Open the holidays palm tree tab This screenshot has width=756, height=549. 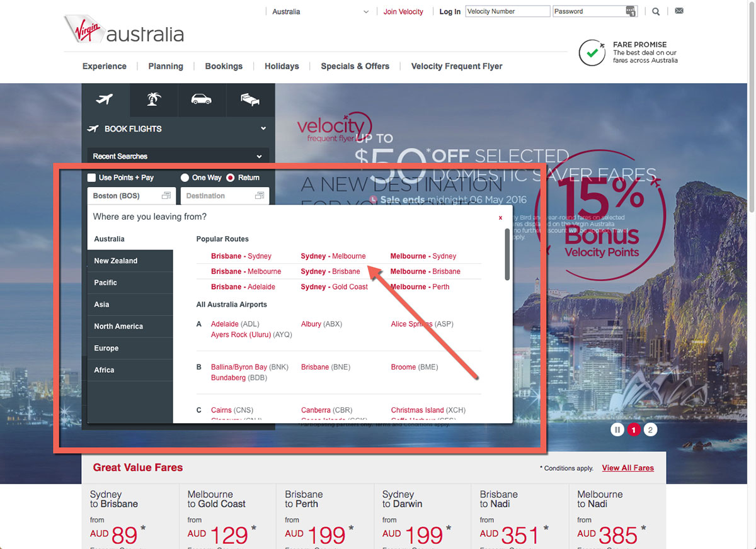(x=153, y=99)
